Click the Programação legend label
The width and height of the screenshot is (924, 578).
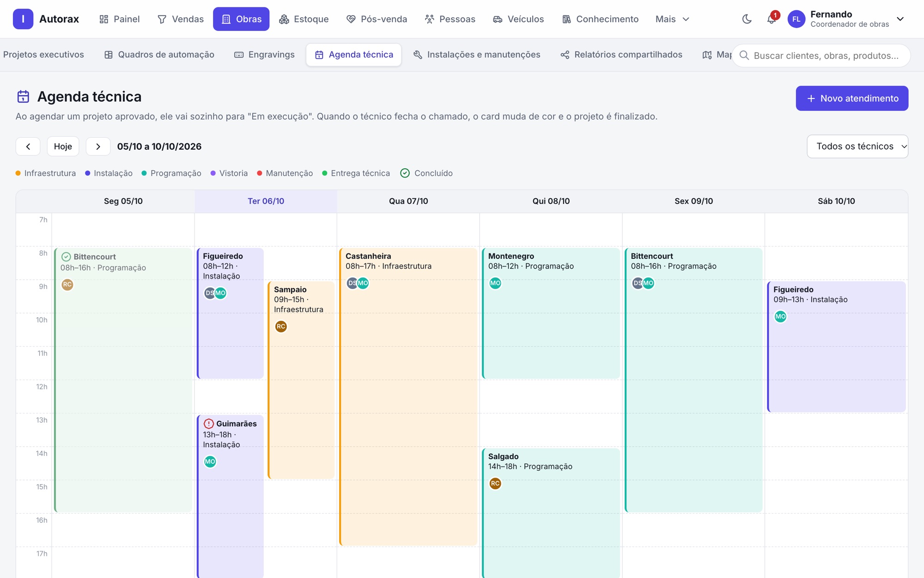(176, 173)
